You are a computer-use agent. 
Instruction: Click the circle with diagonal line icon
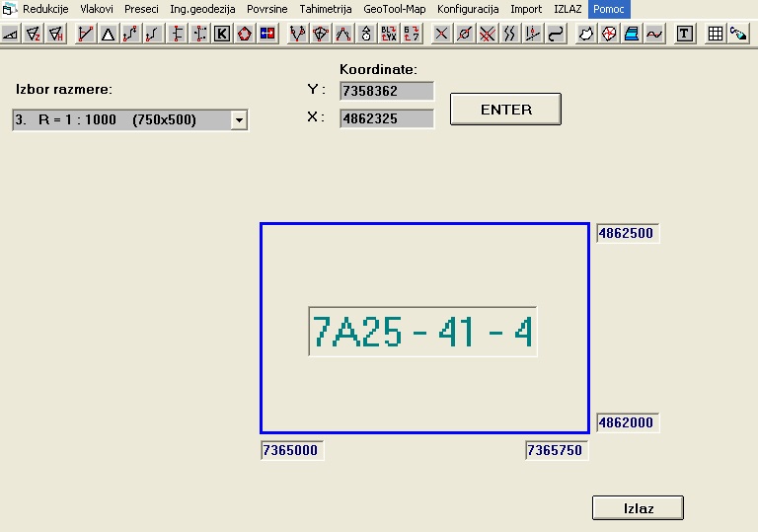click(x=464, y=34)
